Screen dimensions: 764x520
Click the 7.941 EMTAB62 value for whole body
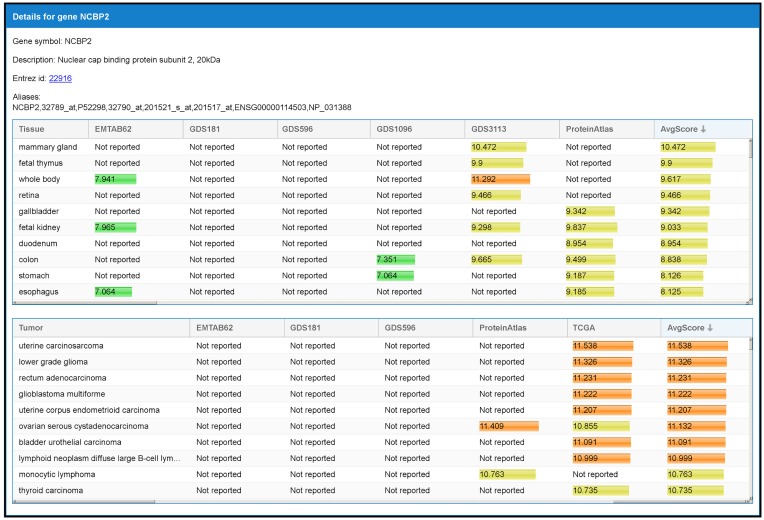[x=115, y=179]
